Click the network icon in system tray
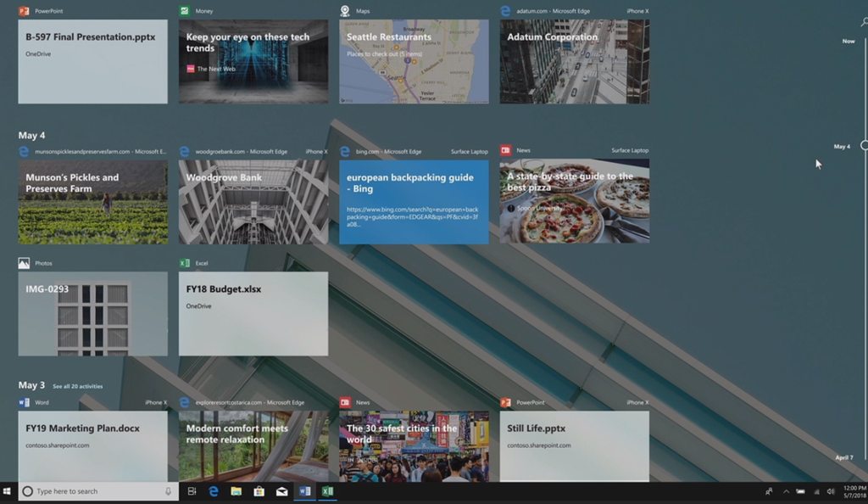The height and width of the screenshot is (504, 868). tap(816, 491)
